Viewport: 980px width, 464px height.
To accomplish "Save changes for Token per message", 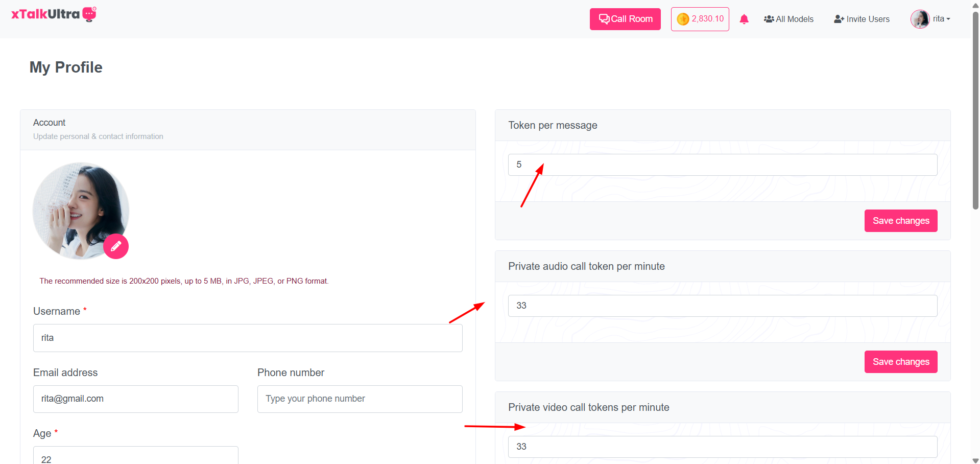I will 900,221.
